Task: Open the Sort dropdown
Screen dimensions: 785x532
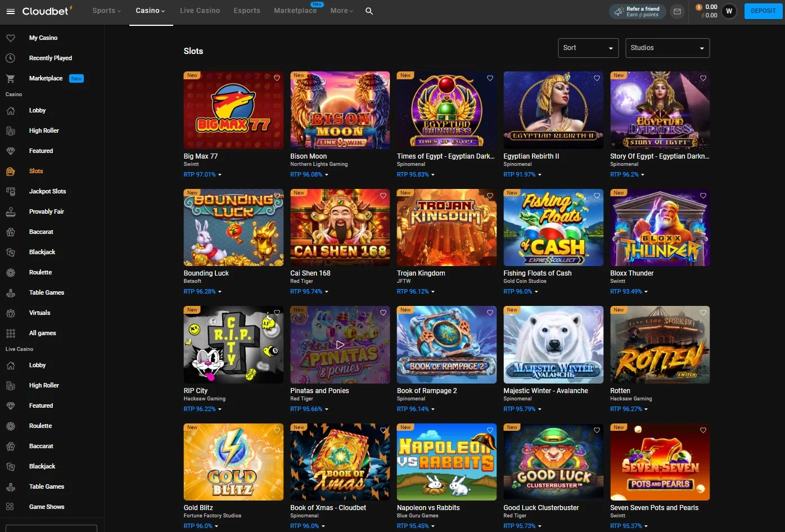Action: click(x=588, y=48)
